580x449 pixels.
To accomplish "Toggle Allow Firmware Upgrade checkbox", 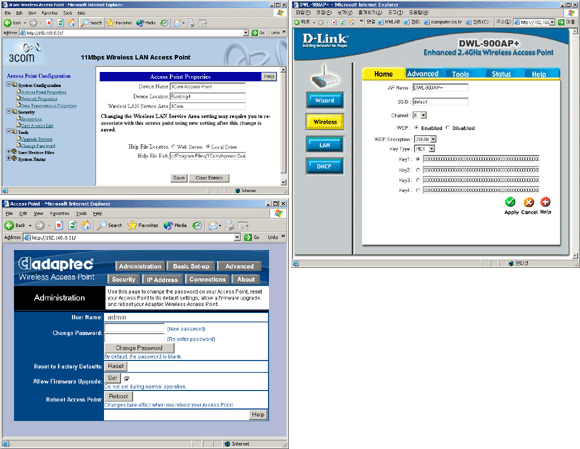I will tap(127, 379).
